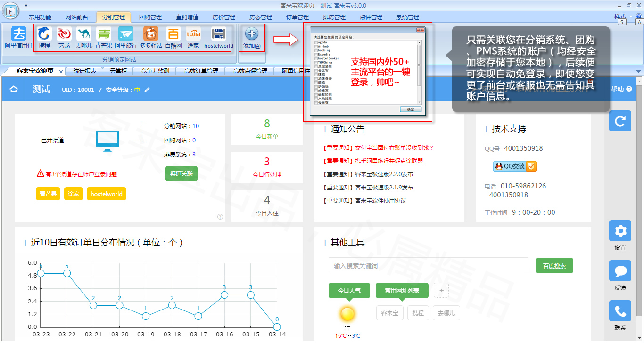Viewport: 644px width, 343px height.
Task: Launch the 百酷网 channel icon
Action: [x=173, y=34]
